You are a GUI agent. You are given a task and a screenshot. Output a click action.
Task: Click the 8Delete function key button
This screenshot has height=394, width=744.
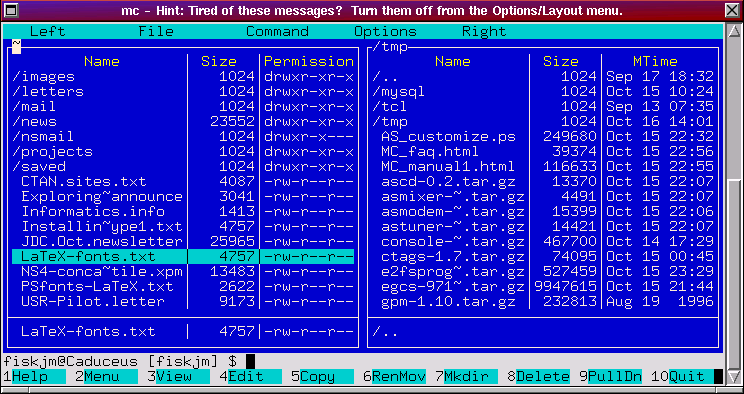(539, 376)
